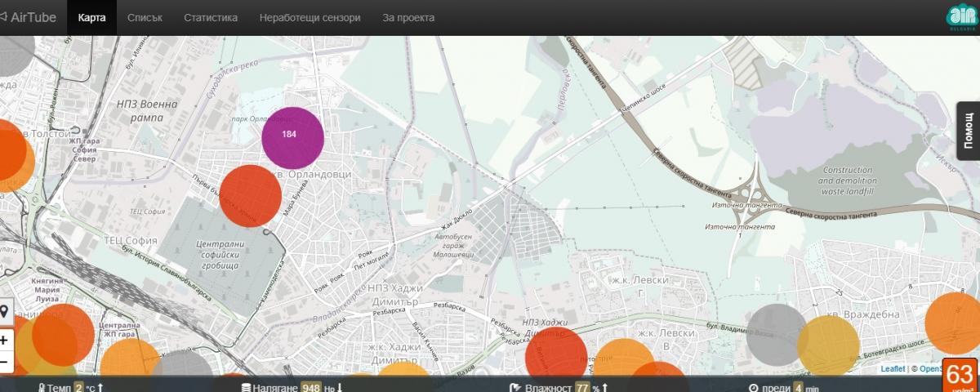Zoom in with the plus button
The width and height of the screenshot is (980, 392).
click(x=4, y=340)
